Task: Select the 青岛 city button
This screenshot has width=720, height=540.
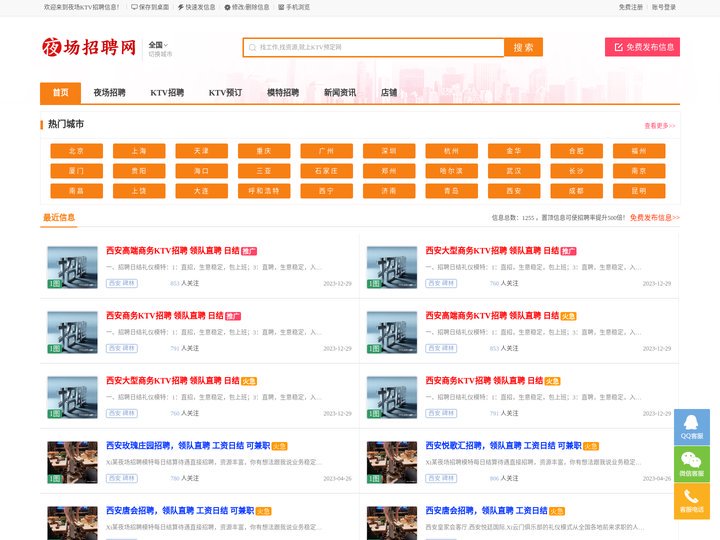Action: tap(451, 191)
